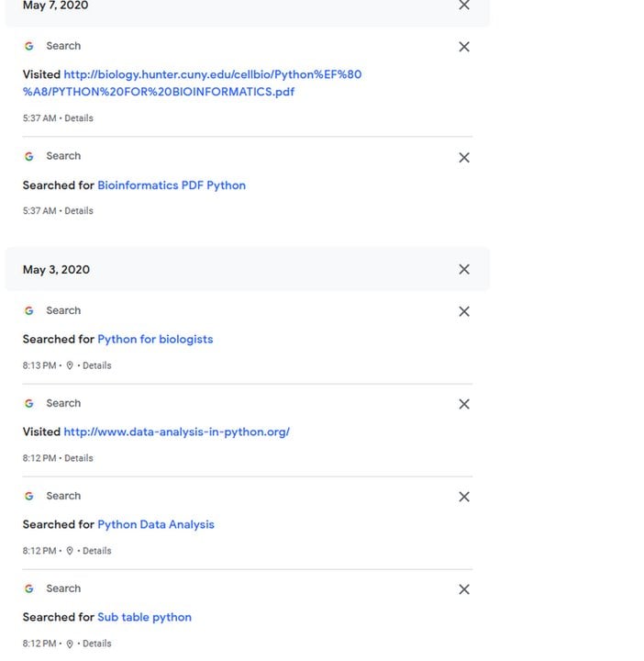Image resolution: width=644 pixels, height=661 pixels.
Task: Delete the biology.hunter.cuny.edu visited entry
Action: 464,47
